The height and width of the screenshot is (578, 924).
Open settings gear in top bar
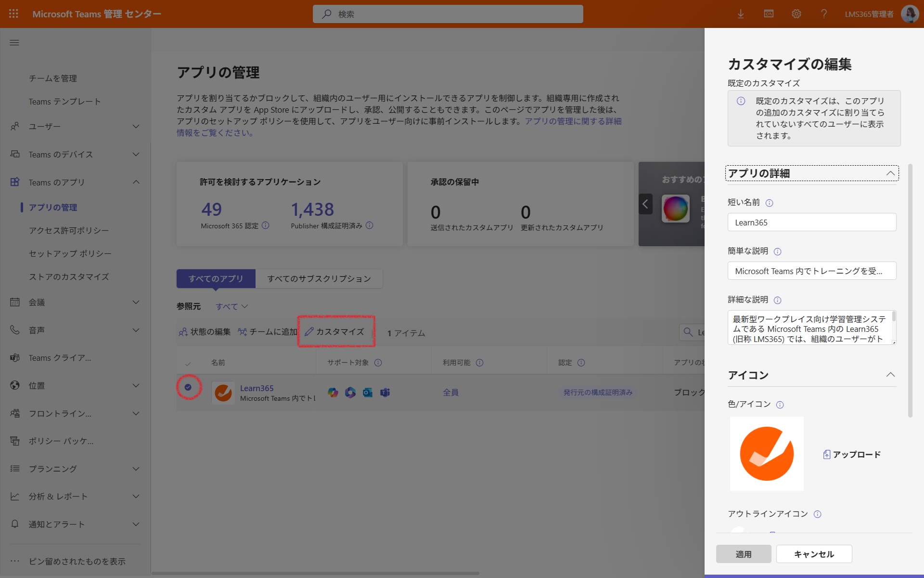click(796, 14)
